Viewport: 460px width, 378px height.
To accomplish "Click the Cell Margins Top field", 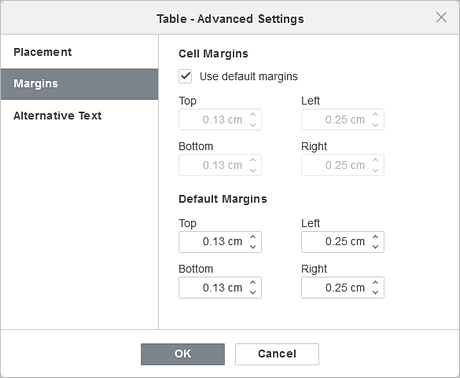I will pyautogui.click(x=220, y=119).
